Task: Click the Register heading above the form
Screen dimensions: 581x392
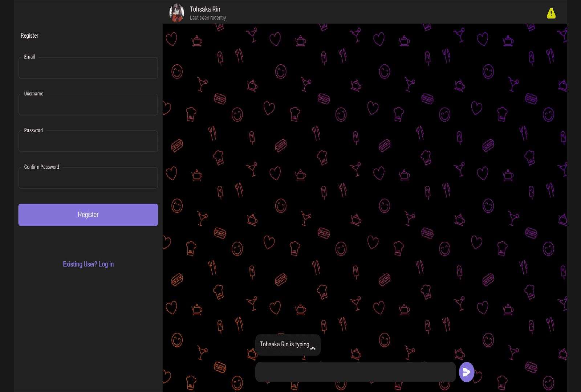Action: click(x=29, y=36)
